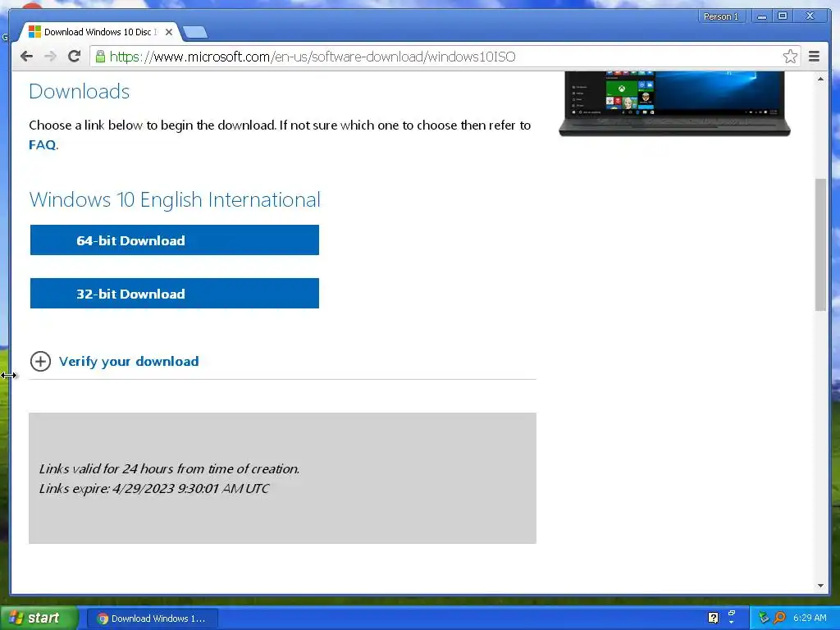Click the Links valid for 24 hours text
Screen dimensions: 840x630
pos(169,468)
